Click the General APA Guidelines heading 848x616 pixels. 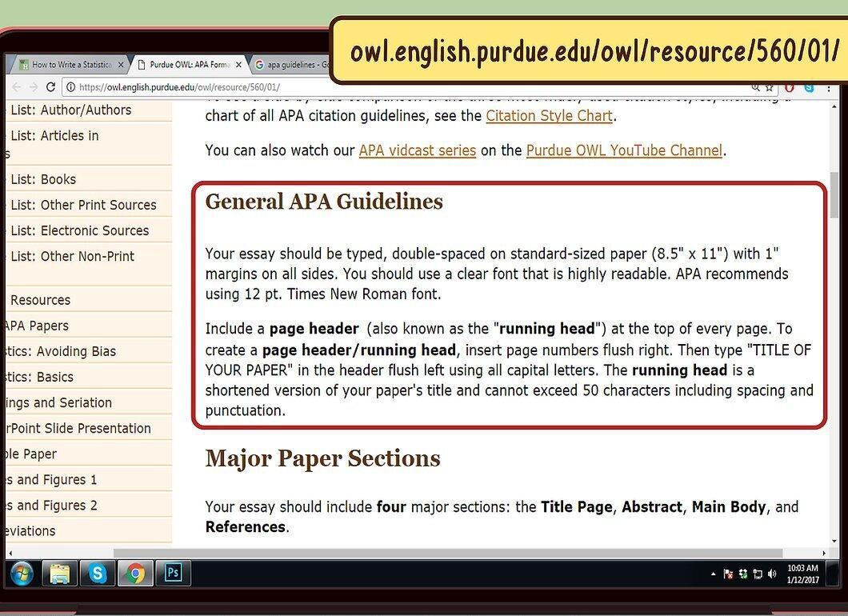tap(324, 202)
